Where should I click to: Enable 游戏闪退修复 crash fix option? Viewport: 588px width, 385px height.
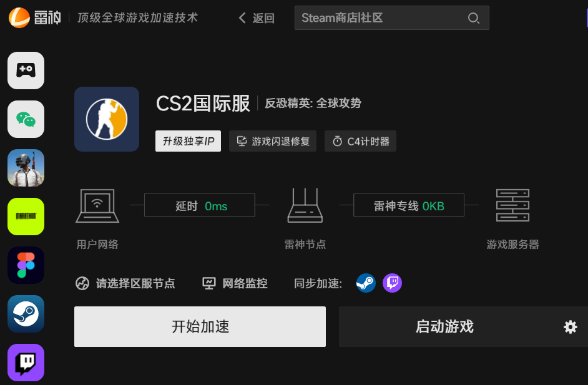click(x=272, y=141)
